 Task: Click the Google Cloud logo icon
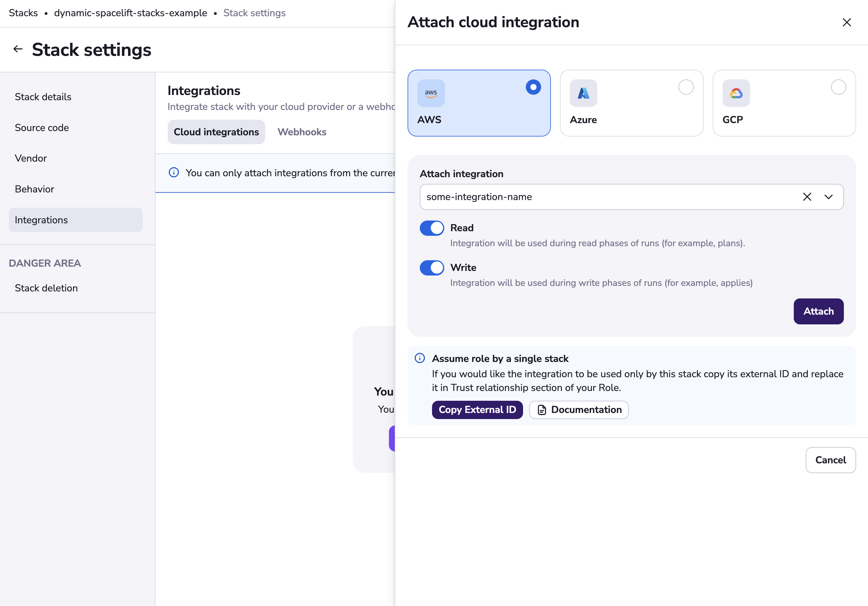[x=736, y=93]
